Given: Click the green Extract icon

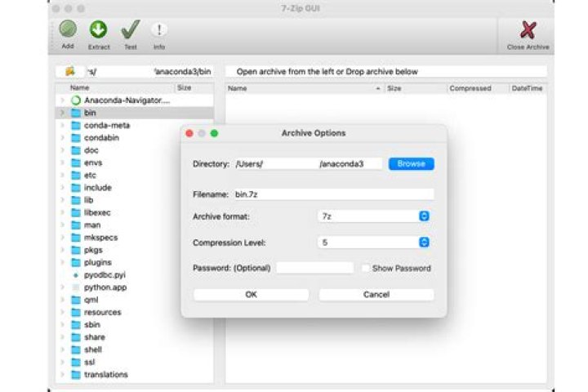Looking at the screenshot, I should pos(98,29).
